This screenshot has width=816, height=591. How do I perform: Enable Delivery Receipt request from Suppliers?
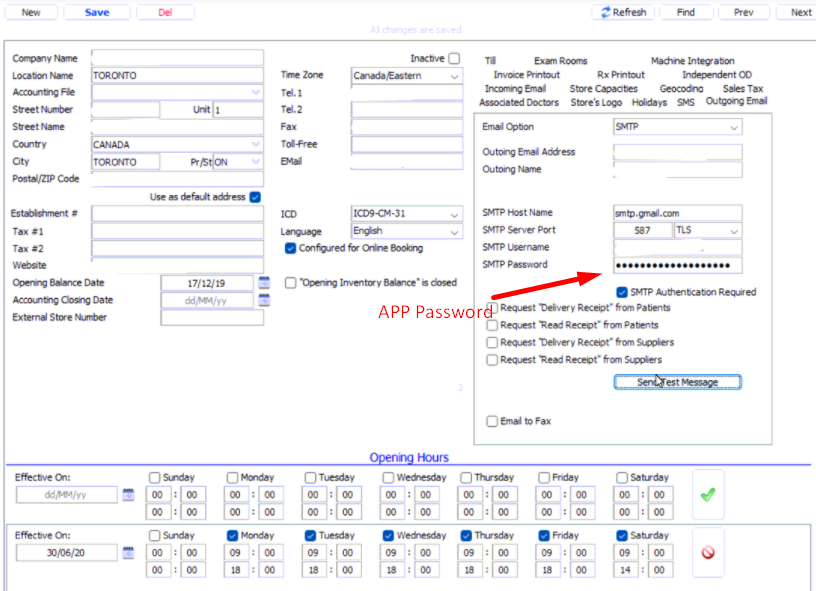click(x=492, y=342)
